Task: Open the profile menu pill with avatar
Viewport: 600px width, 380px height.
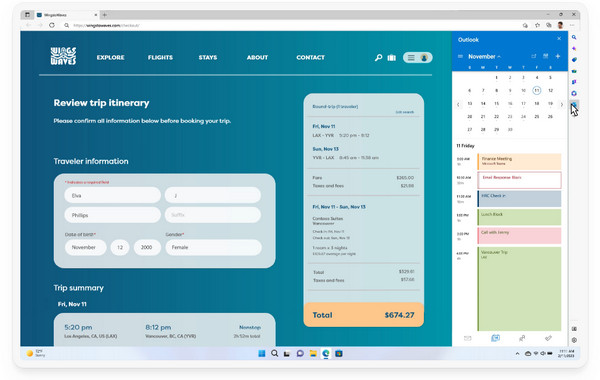Action: point(417,57)
